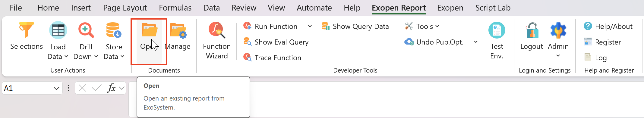The image size is (644, 118).
Task: Expand the Run Function dropdown arrow
Action: coord(310,26)
